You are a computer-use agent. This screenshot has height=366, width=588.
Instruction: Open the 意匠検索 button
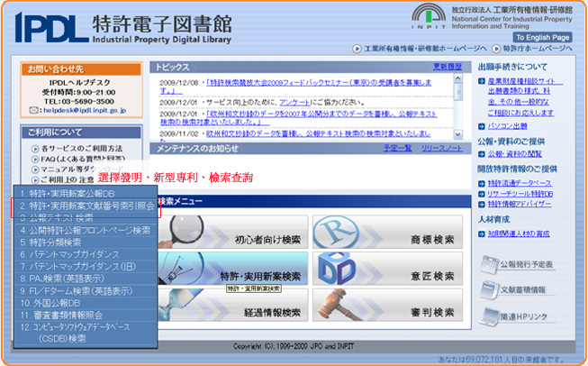(387, 269)
